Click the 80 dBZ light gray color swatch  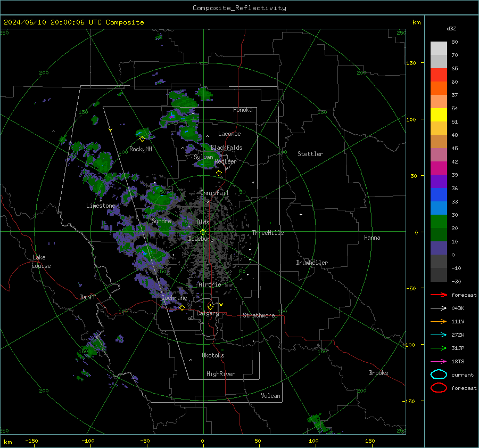coord(439,48)
